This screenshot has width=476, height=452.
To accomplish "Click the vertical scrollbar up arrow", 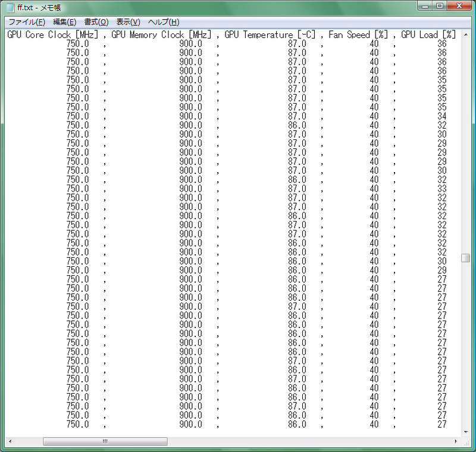I will (466, 35).
